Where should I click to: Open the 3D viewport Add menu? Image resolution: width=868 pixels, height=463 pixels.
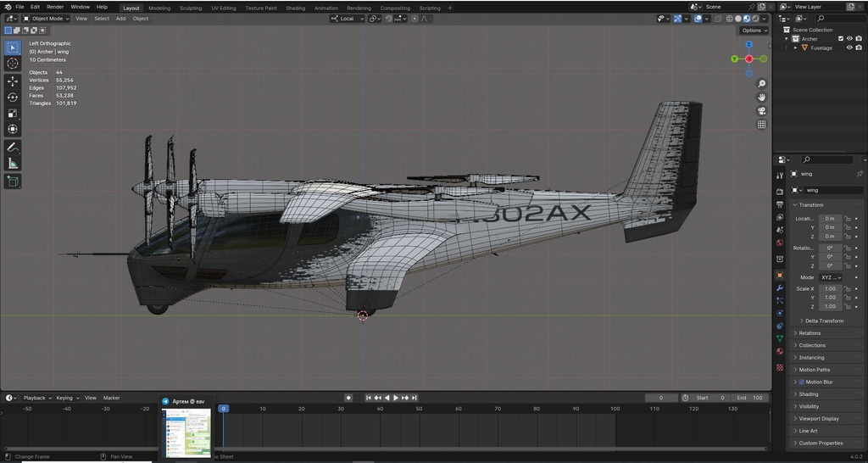point(120,19)
